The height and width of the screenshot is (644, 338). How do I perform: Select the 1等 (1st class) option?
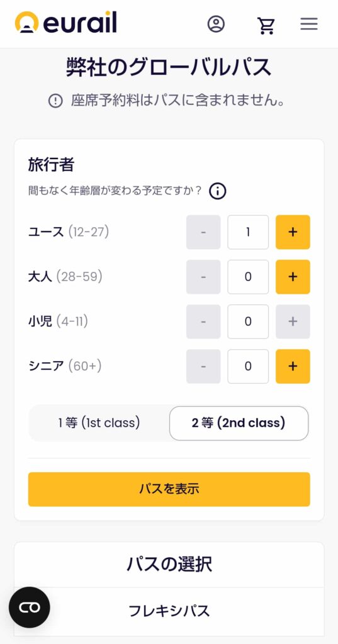click(x=99, y=423)
